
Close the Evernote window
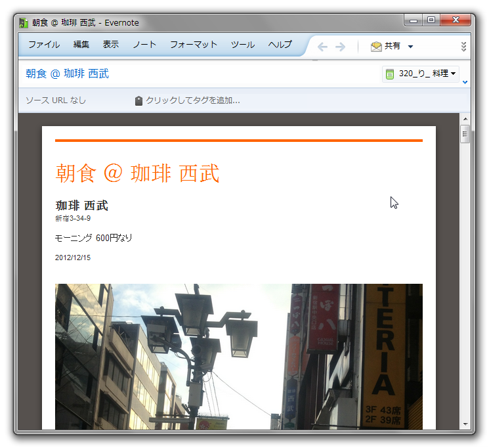(x=456, y=20)
